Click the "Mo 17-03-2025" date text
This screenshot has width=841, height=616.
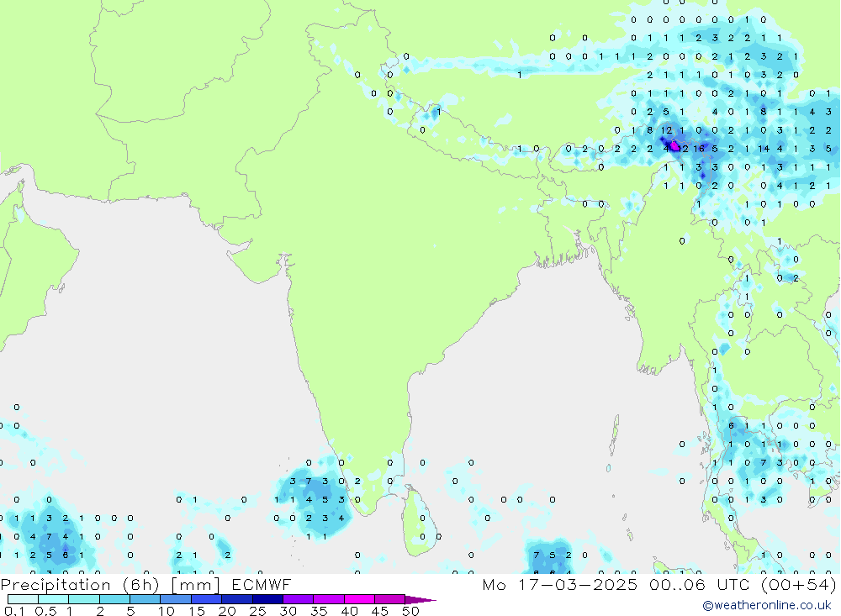click(x=560, y=584)
